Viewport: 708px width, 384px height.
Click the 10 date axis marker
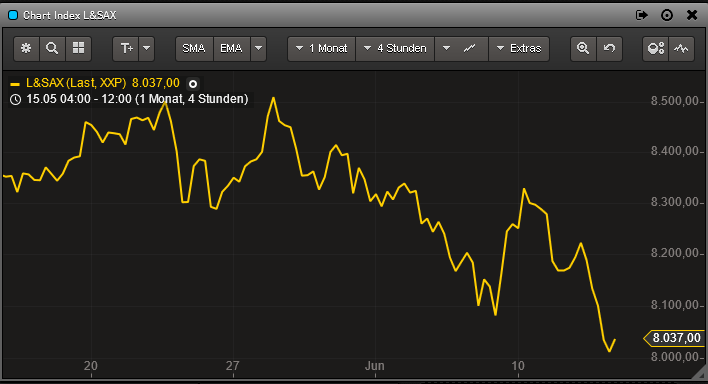tap(518, 366)
